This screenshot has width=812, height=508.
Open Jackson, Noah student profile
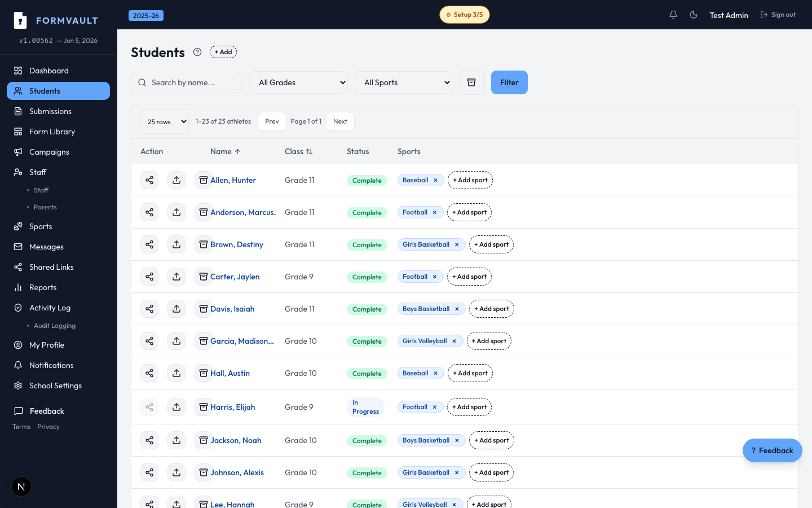point(236,440)
